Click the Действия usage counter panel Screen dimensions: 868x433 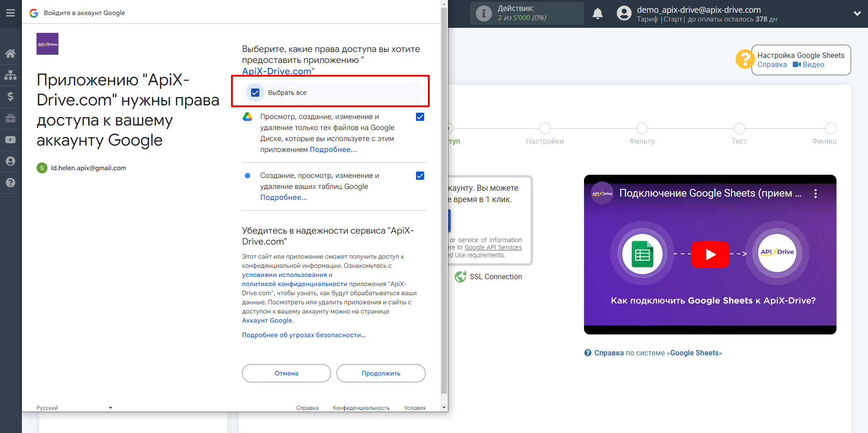(x=527, y=13)
